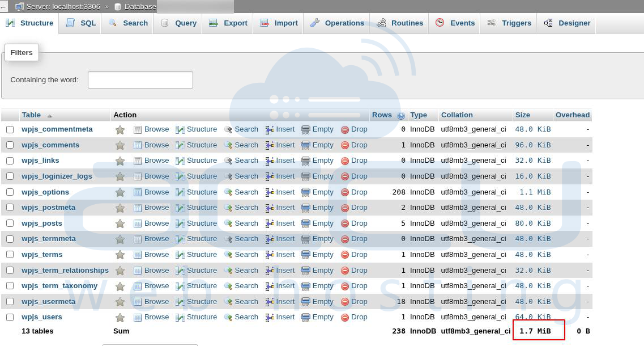
Task: Select the Operations wrench icon
Action: point(315,23)
